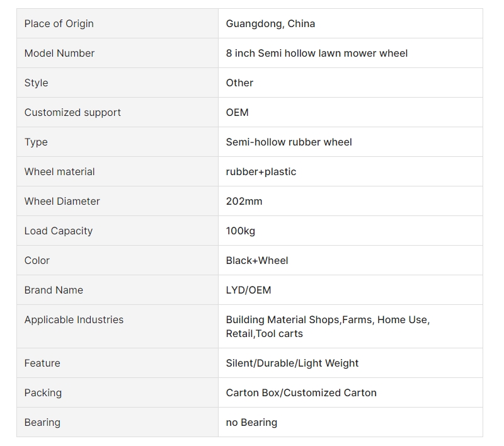Click the Customized support label
504x446 pixels.
coord(72,113)
